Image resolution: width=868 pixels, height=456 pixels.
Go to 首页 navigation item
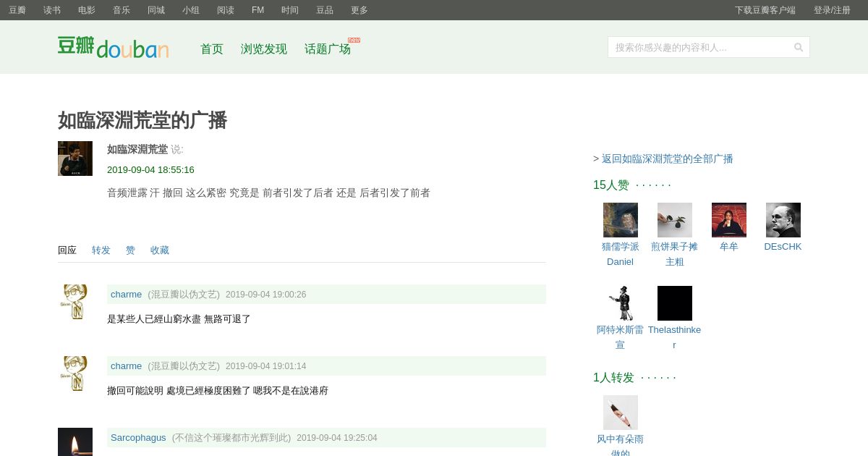click(x=212, y=49)
